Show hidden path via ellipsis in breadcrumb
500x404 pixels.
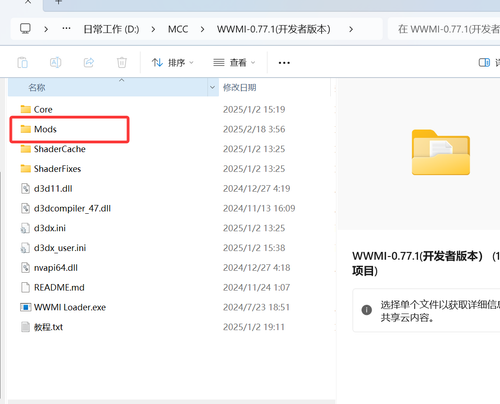click(66, 29)
